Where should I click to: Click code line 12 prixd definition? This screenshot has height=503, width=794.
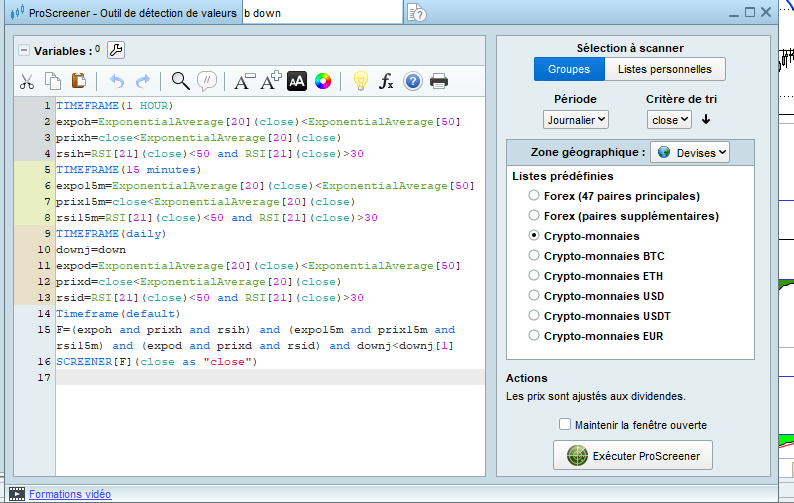[x=198, y=282]
